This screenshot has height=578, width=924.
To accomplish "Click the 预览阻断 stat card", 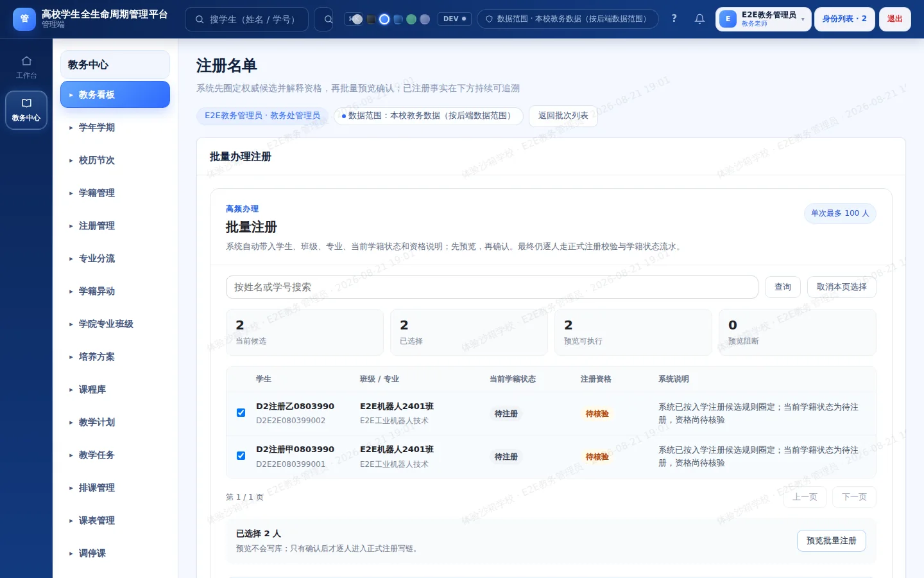I will click(798, 332).
